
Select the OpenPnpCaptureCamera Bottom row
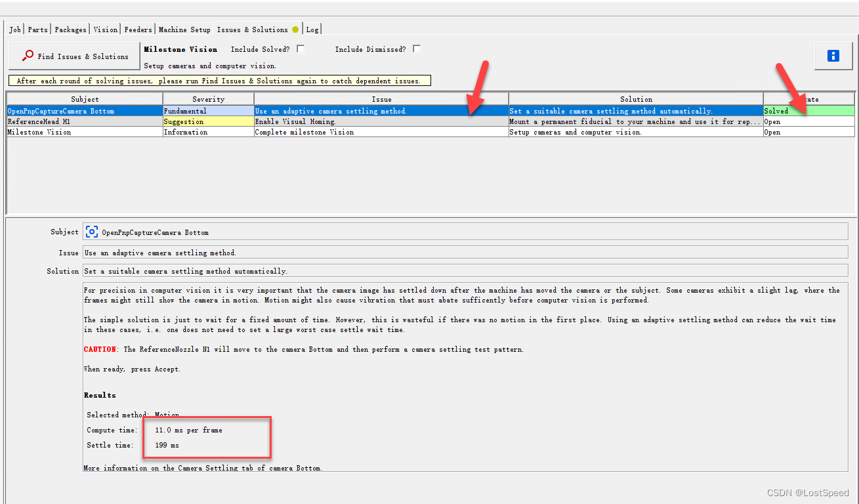430,111
